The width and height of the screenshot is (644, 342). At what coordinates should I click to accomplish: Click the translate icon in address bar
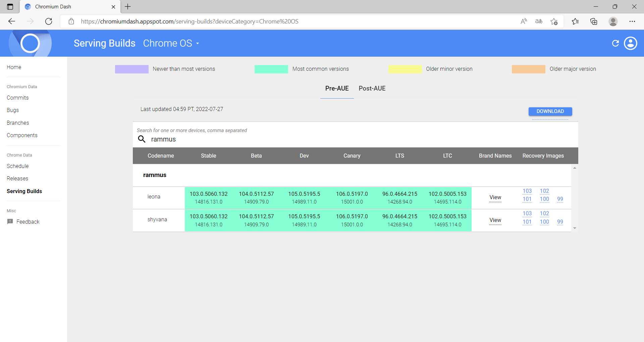tap(539, 21)
